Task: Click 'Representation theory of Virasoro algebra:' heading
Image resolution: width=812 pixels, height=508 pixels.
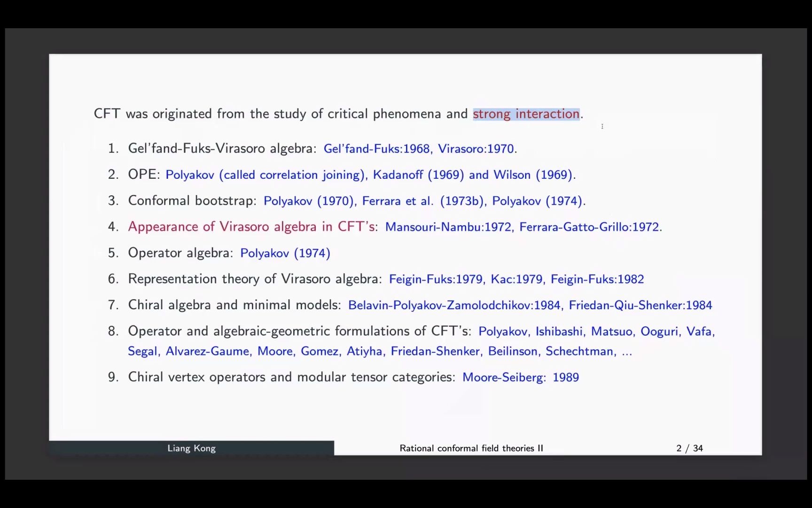Action: (255, 279)
